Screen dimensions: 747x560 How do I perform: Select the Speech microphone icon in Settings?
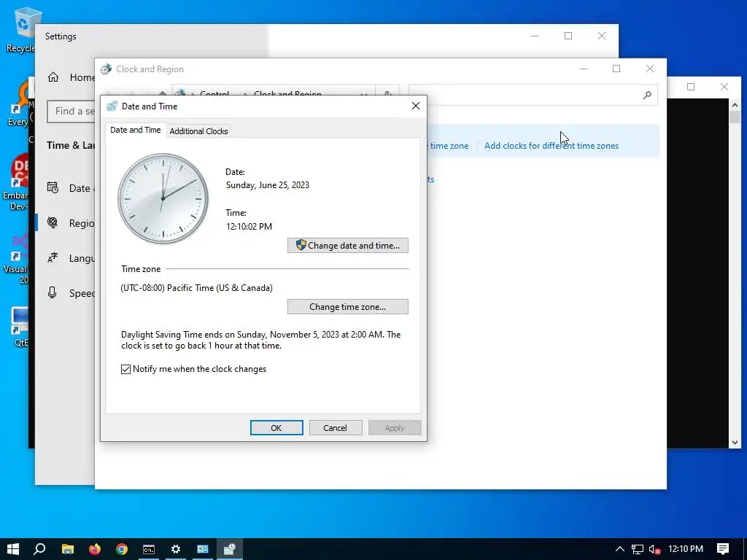[x=53, y=292]
